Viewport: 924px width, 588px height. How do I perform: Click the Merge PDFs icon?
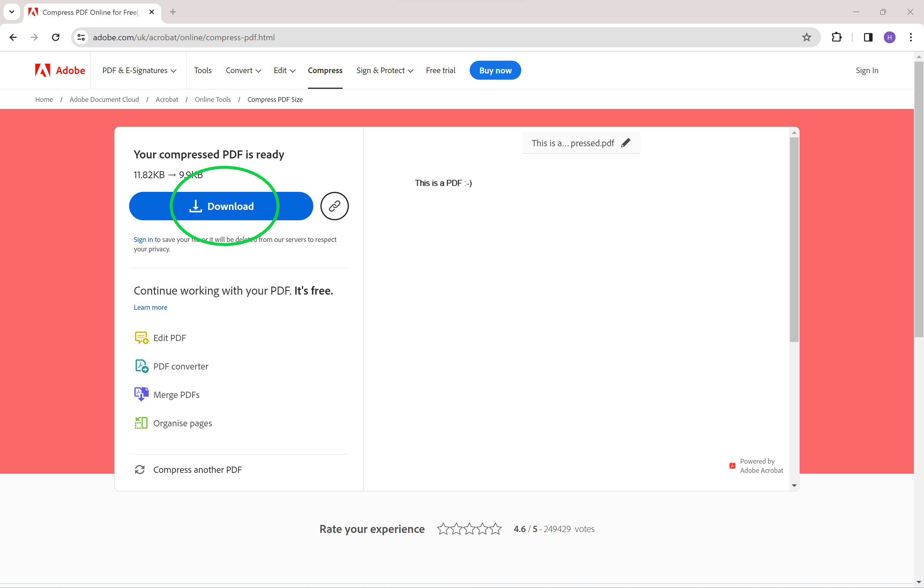point(141,394)
